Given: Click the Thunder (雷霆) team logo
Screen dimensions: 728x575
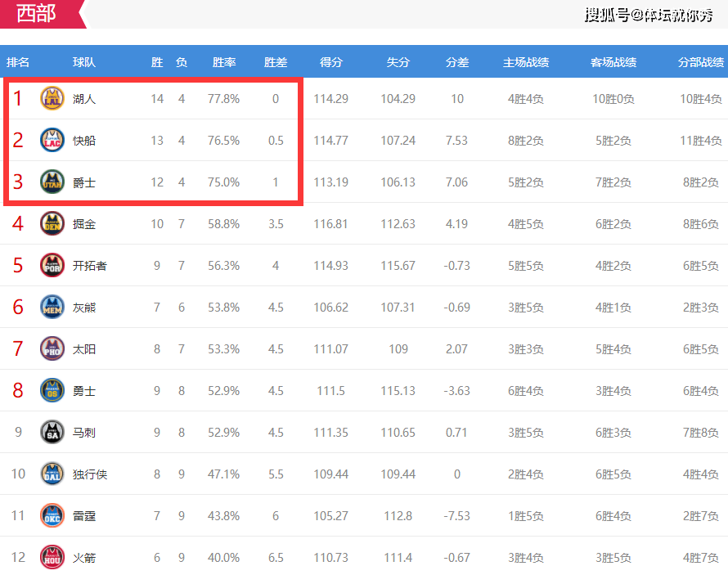Looking at the screenshot, I should click(52, 515).
